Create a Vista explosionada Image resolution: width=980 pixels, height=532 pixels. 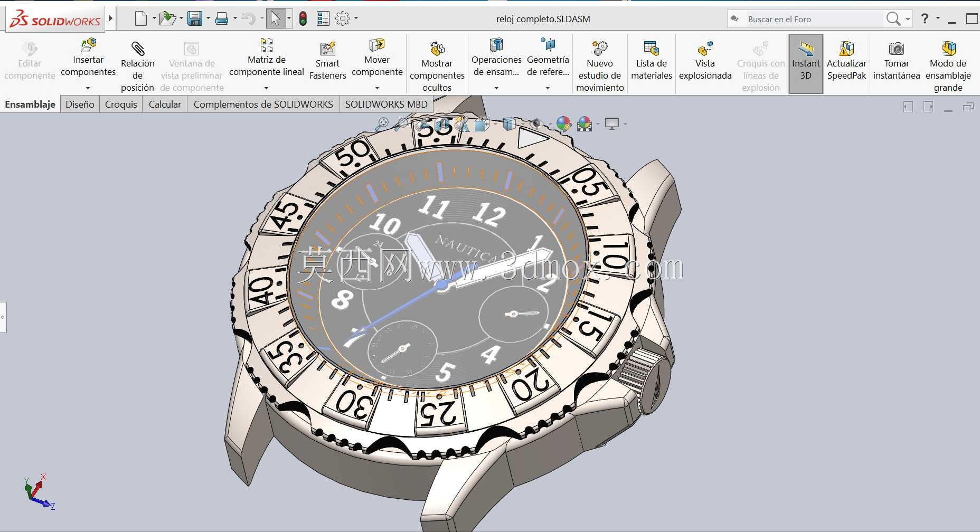point(705,61)
